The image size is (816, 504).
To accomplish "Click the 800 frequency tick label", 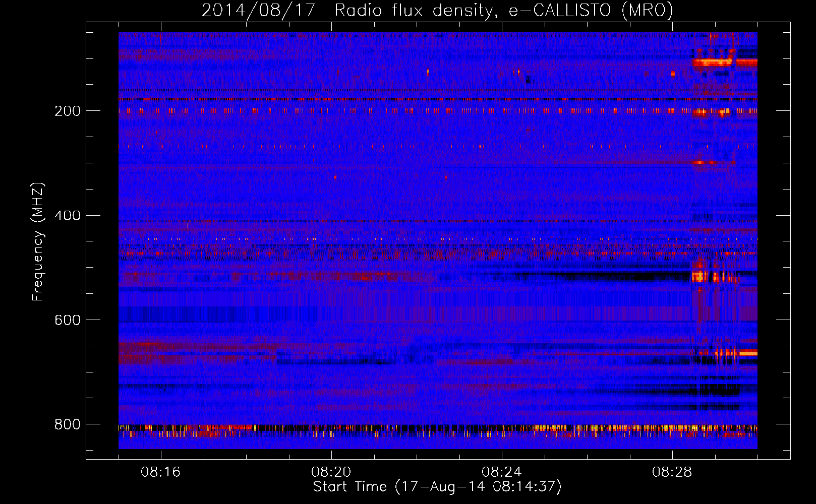I will point(68,424).
